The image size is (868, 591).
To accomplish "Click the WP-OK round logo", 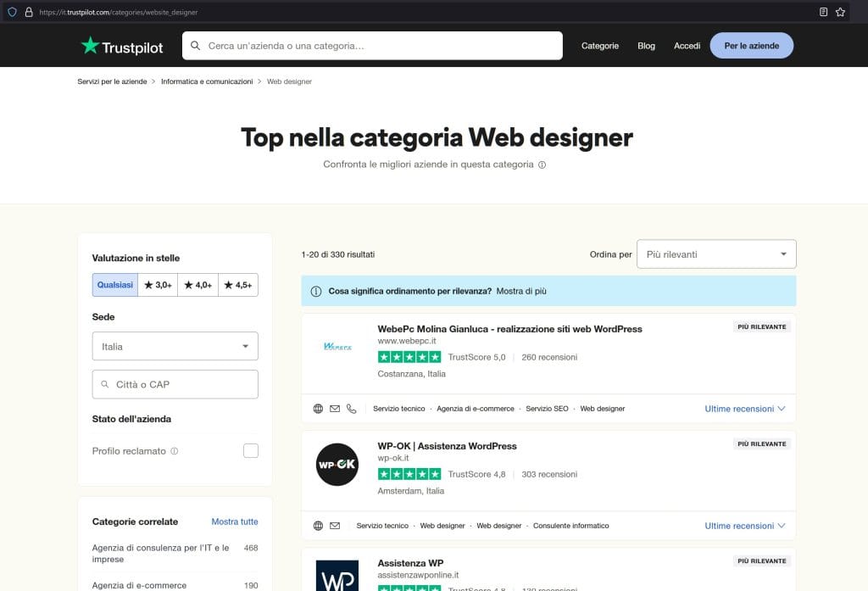I will point(337,464).
